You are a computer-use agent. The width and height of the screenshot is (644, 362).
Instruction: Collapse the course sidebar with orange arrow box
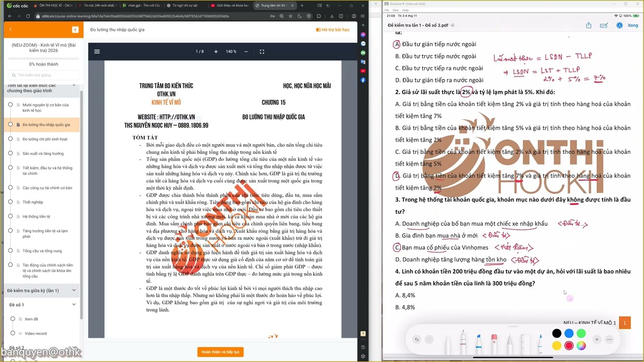[x=75, y=30]
